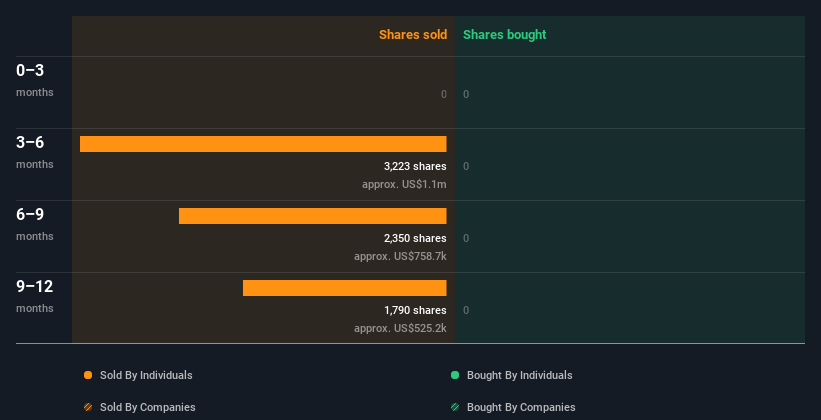Screen dimensions: 821x420
Task: Click the 1,790 shares label
Action: coord(415,310)
